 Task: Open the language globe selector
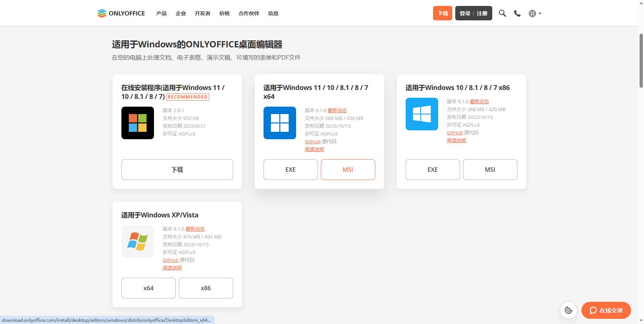click(535, 13)
